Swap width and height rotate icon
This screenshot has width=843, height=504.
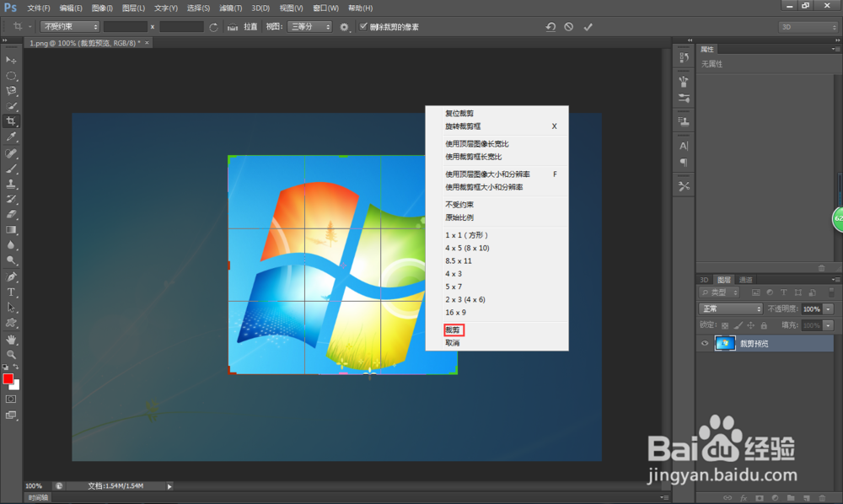click(x=213, y=27)
